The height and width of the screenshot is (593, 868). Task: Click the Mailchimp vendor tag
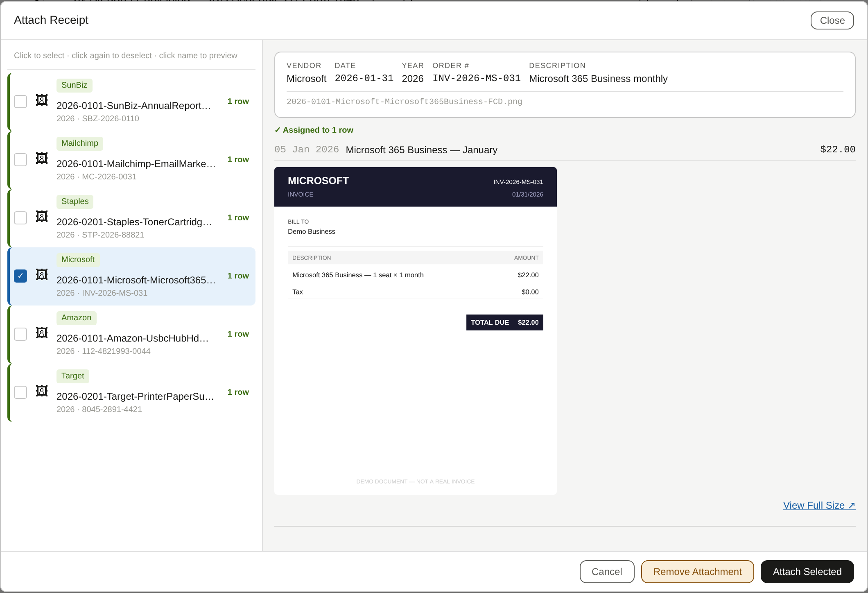click(x=80, y=143)
